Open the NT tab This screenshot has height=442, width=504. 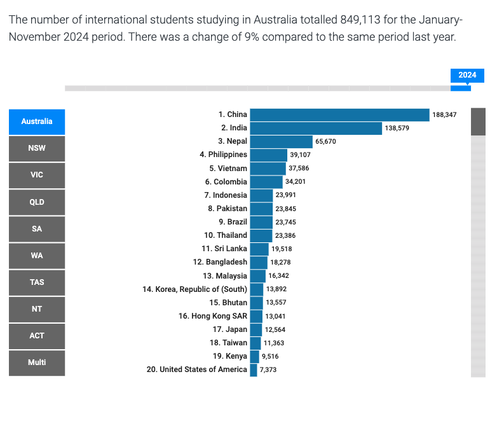click(37, 309)
